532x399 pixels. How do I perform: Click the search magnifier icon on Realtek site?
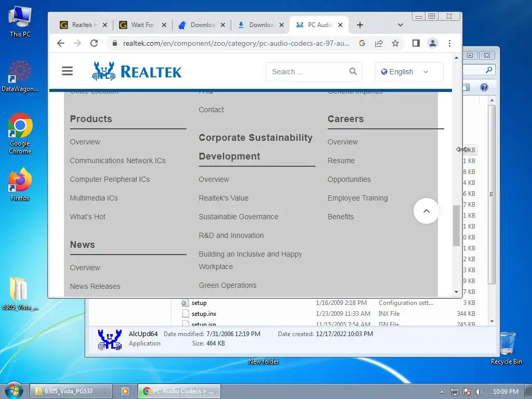pyautogui.click(x=353, y=71)
